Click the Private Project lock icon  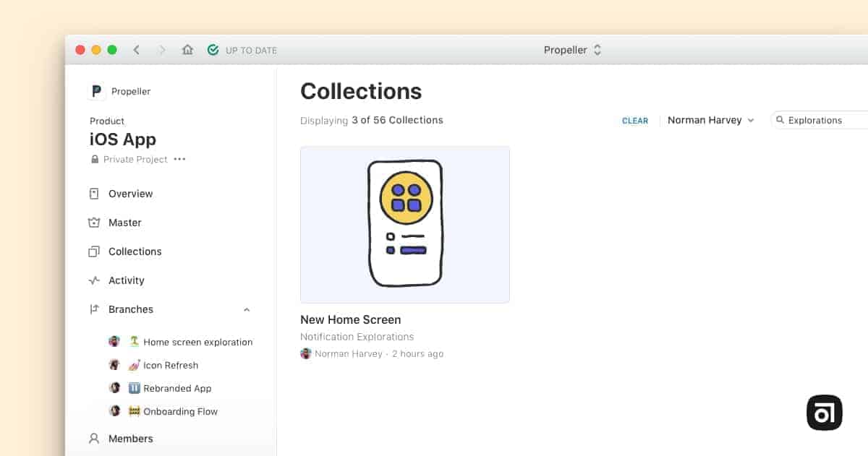point(94,159)
